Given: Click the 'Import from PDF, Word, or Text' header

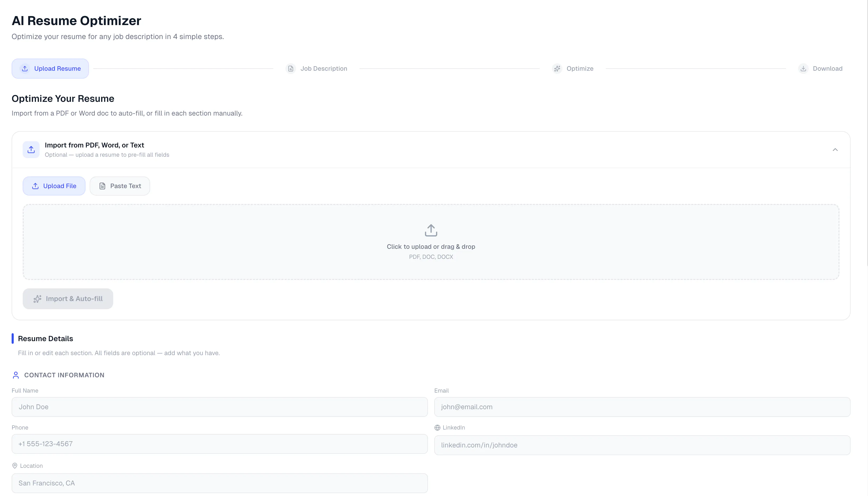Looking at the screenshot, I should 94,145.
